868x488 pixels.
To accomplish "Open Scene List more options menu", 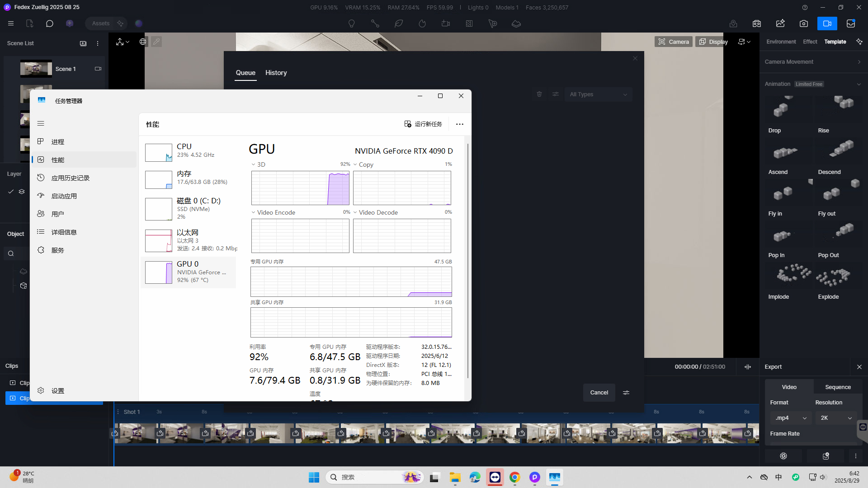I will 98,43.
